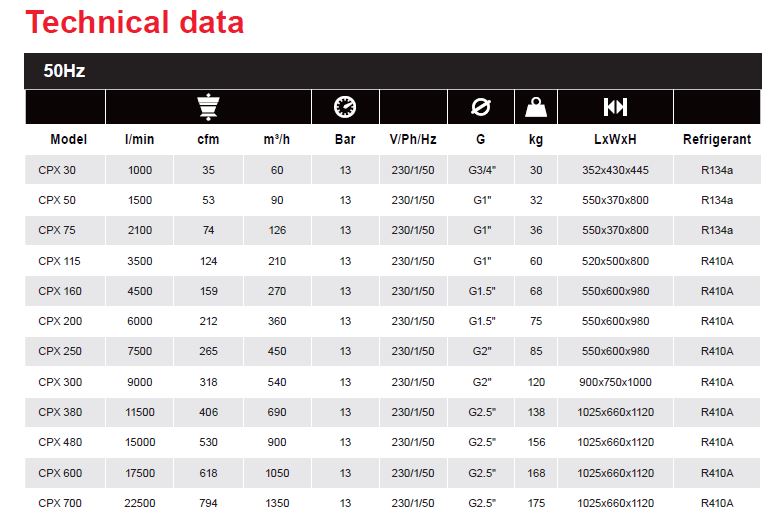This screenshot has width=781, height=532.
Task: Select the kg column header
Action: (536, 139)
